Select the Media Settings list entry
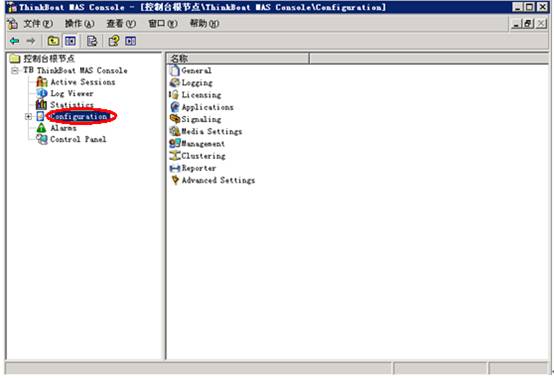Screen dimensions: 554x379 click(212, 131)
